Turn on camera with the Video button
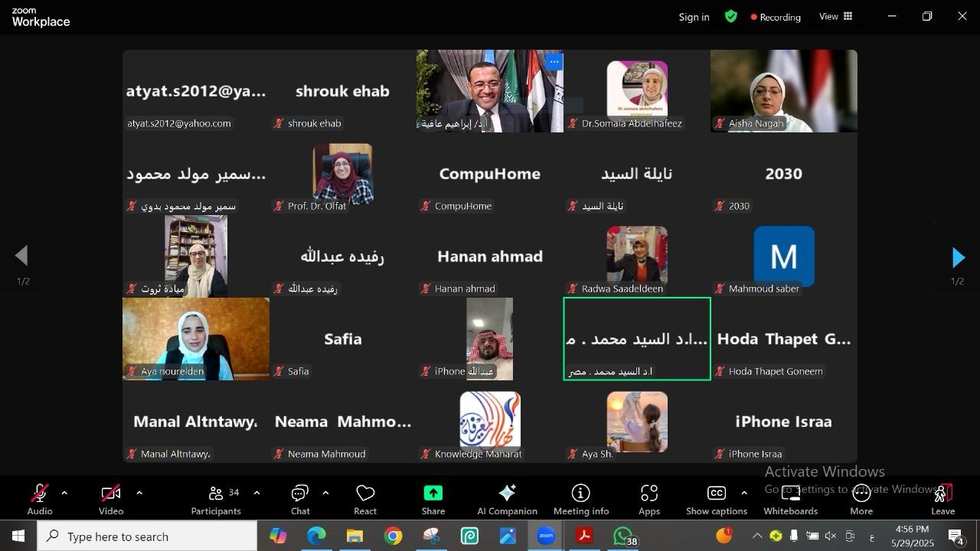This screenshot has width=980, height=551. (111, 499)
